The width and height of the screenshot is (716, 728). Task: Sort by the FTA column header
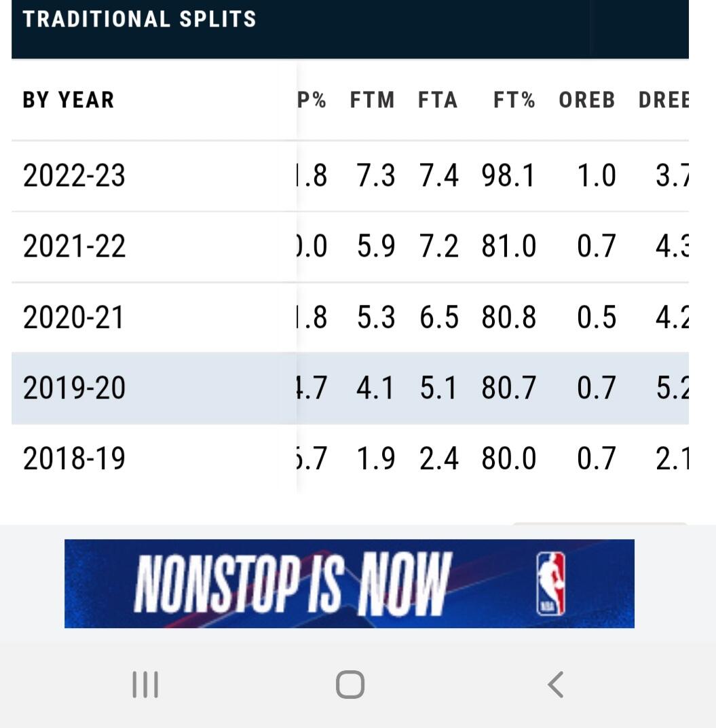pyautogui.click(x=438, y=100)
